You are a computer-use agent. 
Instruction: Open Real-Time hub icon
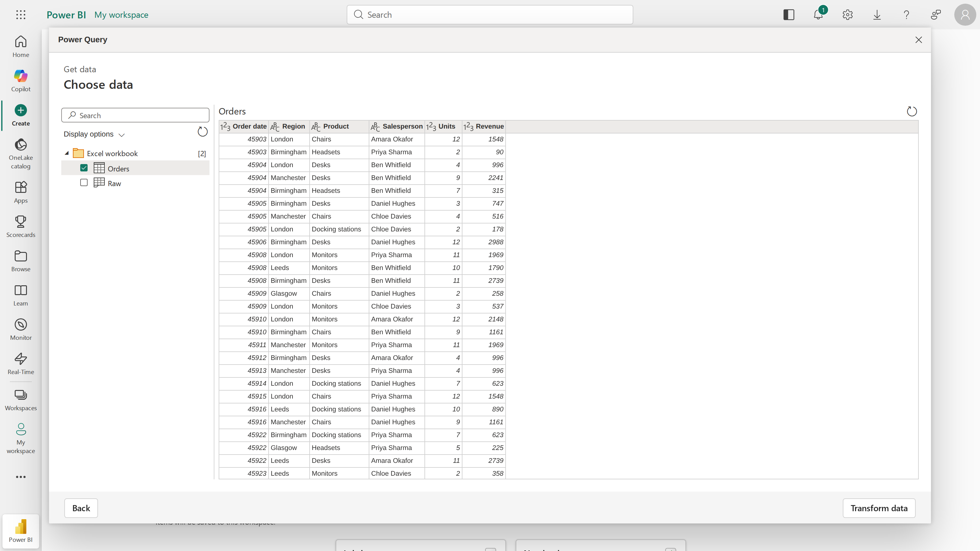[21, 358]
